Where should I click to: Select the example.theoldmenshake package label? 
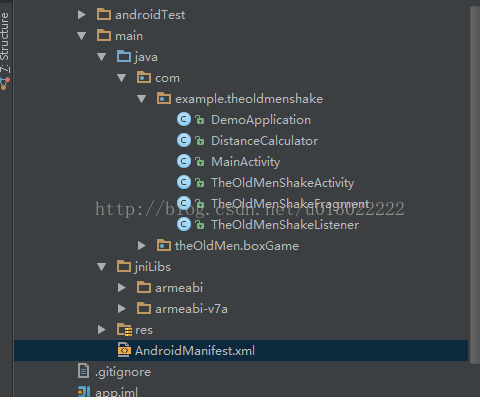(249, 99)
